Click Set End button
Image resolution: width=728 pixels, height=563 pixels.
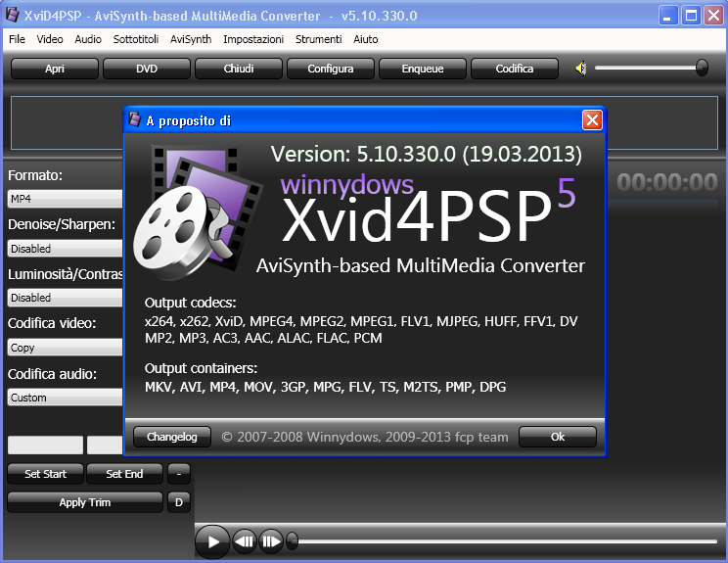point(124,474)
